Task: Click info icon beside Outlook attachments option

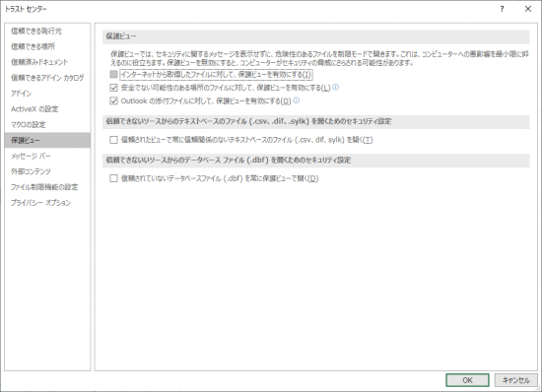Action: click(x=297, y=100)
